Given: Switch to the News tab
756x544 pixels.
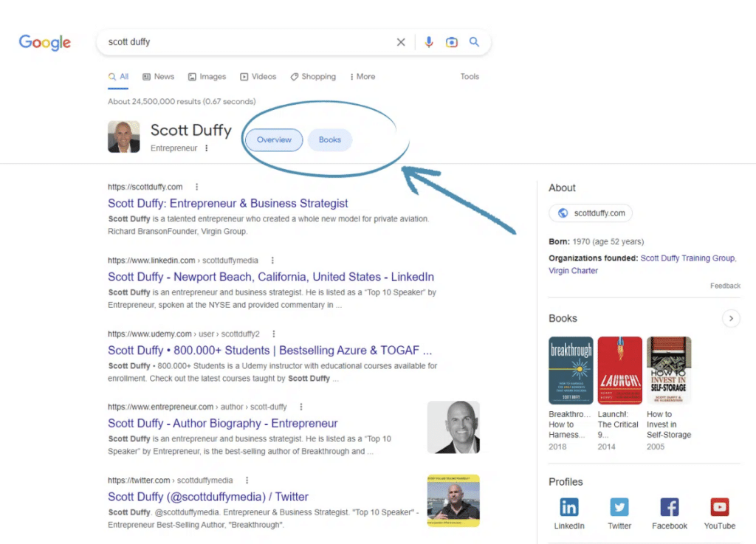Looking at the screenshot, I should pyautogui.click(x=159, y=77).
